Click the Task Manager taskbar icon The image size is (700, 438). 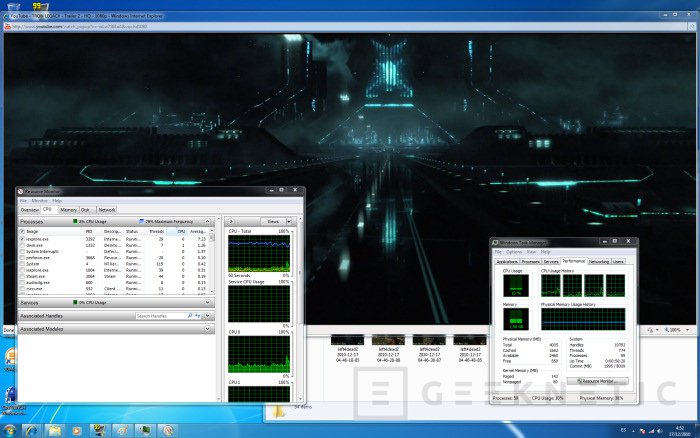tap(145, 430)
